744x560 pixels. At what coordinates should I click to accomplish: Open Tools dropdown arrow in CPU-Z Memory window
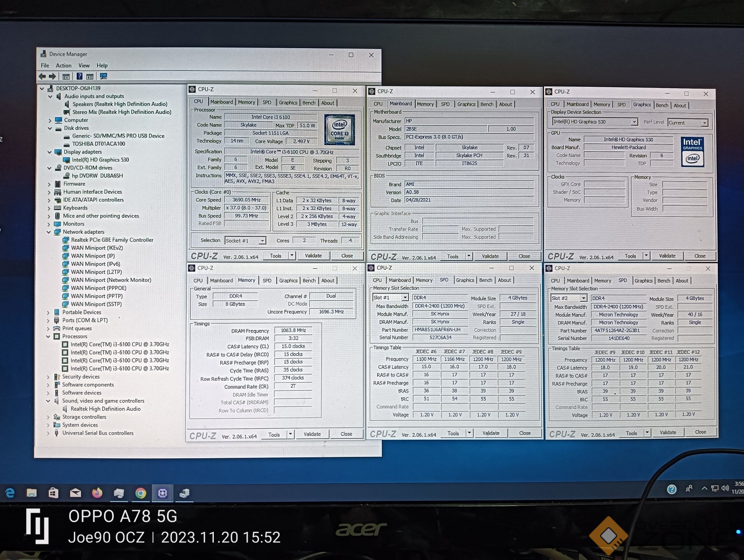290,434
